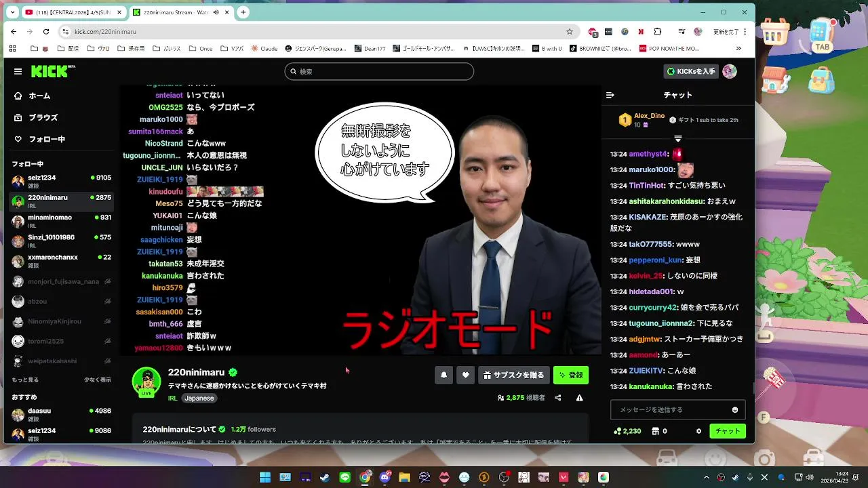Click the Kick search field 検索
Image resolution: width=868 pixels, height=488 pixels.
379,71
